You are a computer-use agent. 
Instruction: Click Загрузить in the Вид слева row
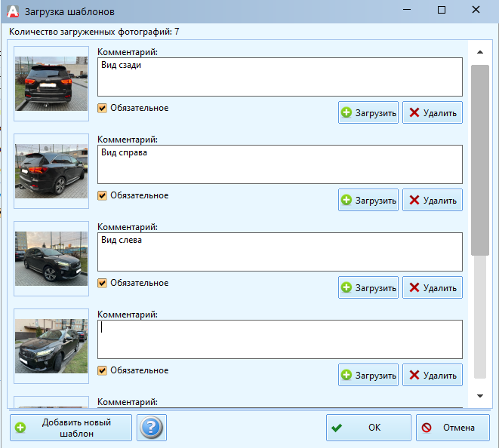coord(368,287)
